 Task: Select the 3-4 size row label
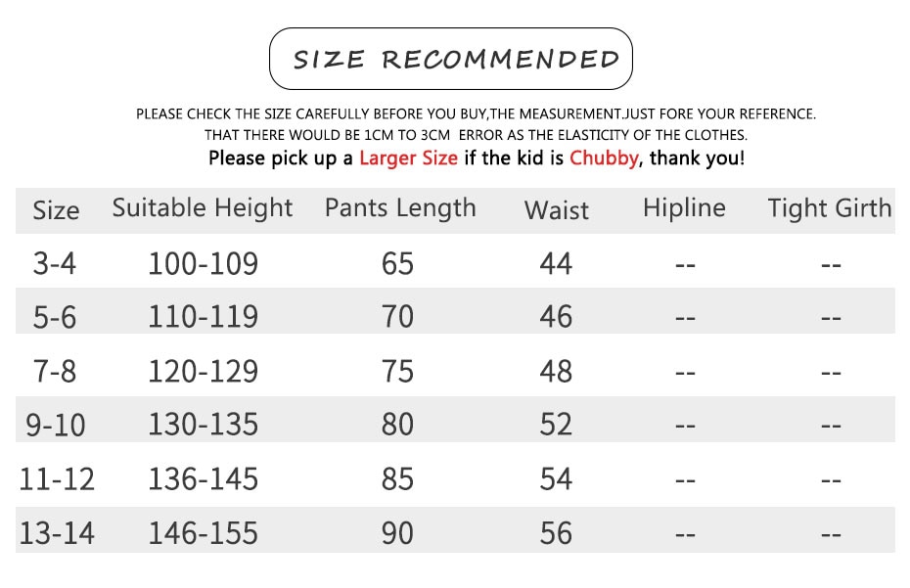pos(55,263)
